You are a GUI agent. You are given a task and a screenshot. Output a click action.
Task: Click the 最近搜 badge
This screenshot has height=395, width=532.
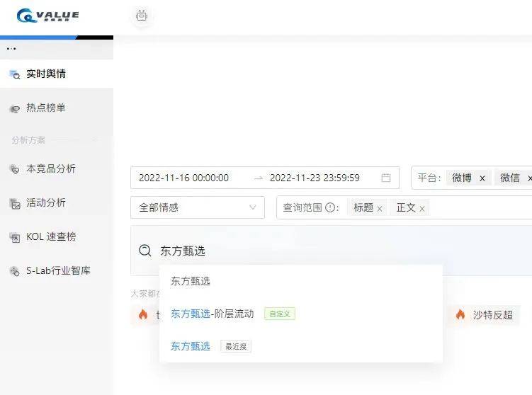[236, 347]
